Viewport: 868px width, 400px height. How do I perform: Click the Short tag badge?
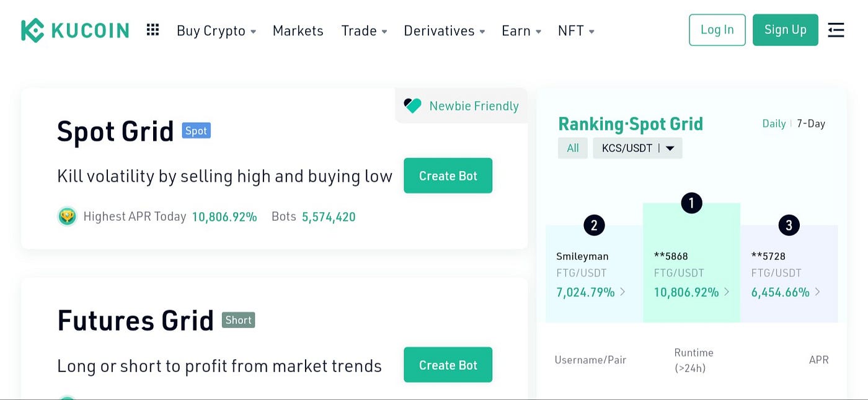[x=239, y=320]
